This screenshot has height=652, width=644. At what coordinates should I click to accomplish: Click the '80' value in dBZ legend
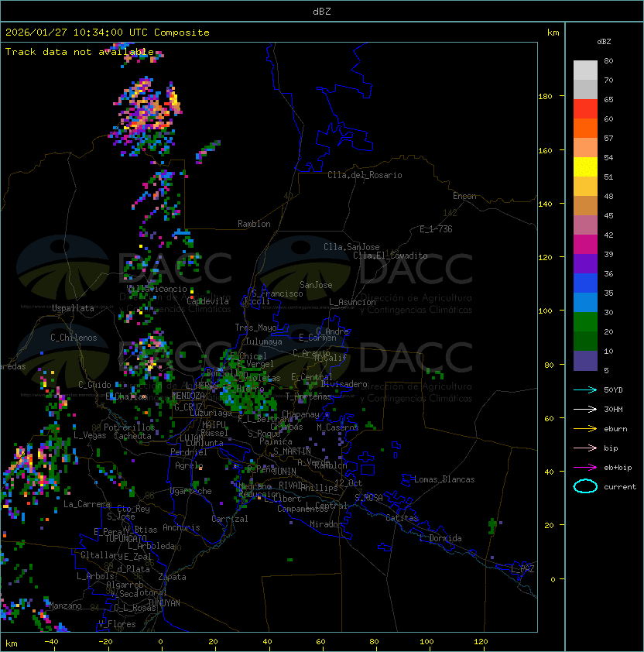[608, 60]
